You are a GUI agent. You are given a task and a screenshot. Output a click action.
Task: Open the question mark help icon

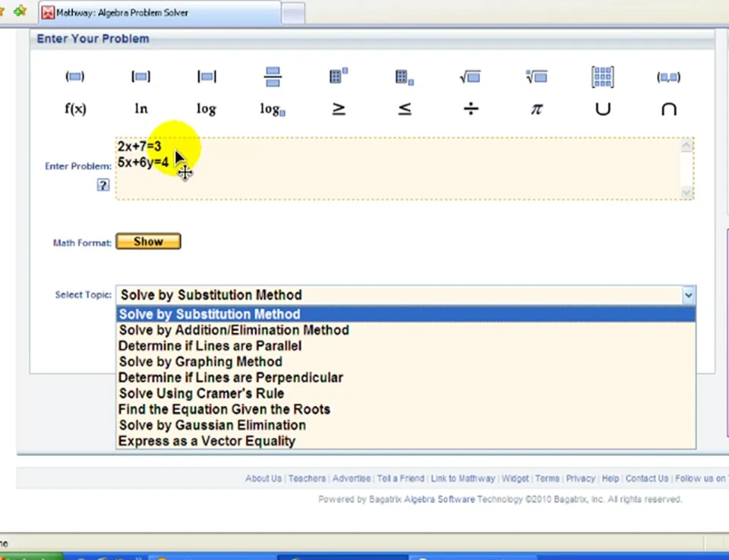pos(103,185)
